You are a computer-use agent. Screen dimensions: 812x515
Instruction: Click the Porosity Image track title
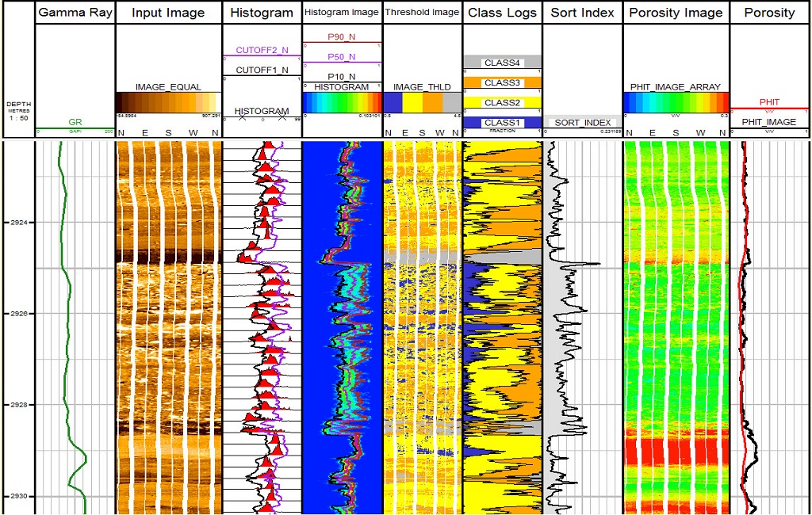(676, 13)
